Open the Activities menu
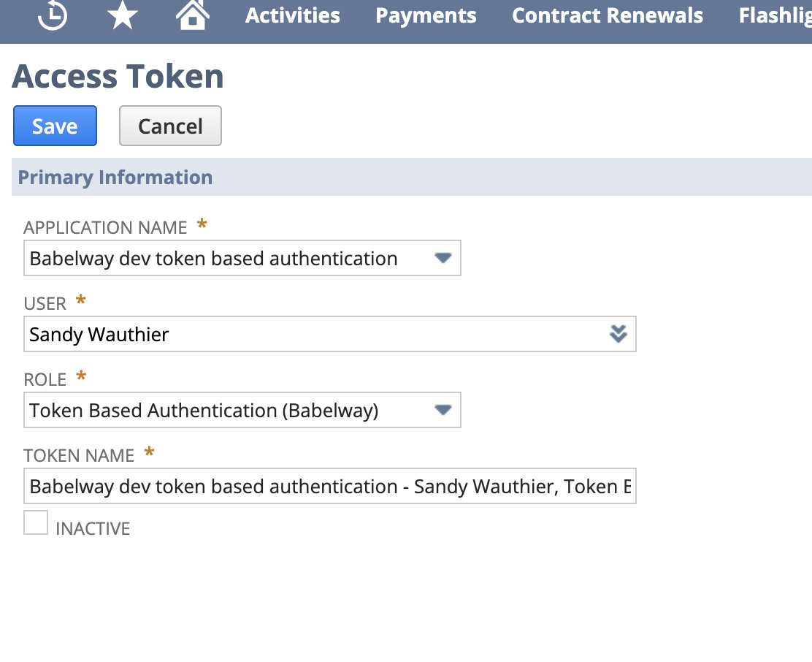Viewport: 812px width, 662px height. pos(293,15)
